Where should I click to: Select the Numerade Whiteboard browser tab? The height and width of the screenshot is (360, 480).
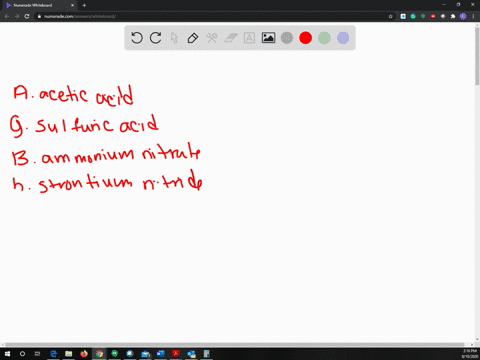tap(40, 5)
